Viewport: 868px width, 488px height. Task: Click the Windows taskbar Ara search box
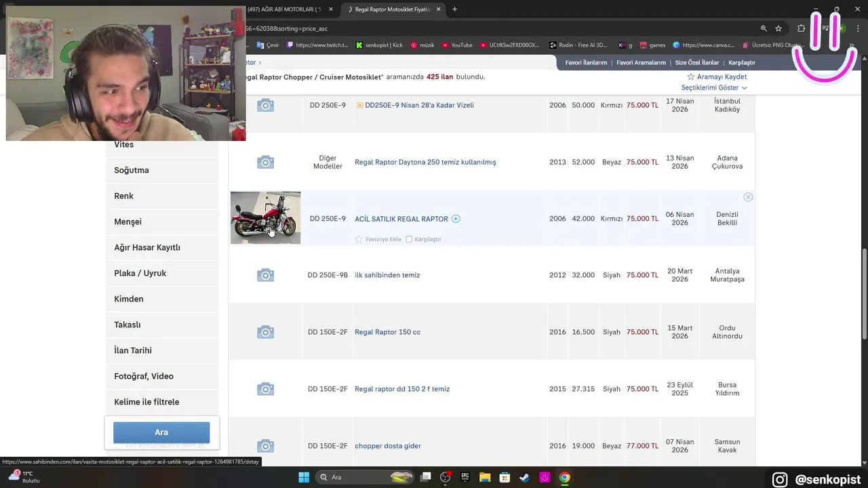point(366,477)
